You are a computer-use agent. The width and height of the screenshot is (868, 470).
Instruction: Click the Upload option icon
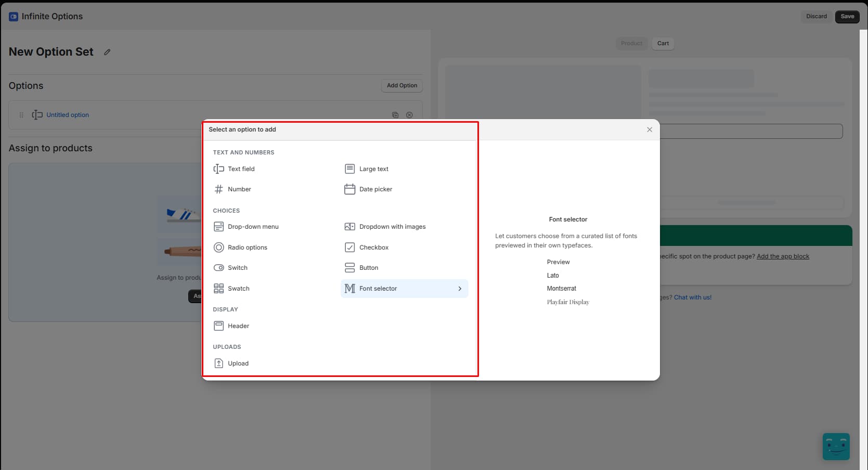tap(219, 363)
